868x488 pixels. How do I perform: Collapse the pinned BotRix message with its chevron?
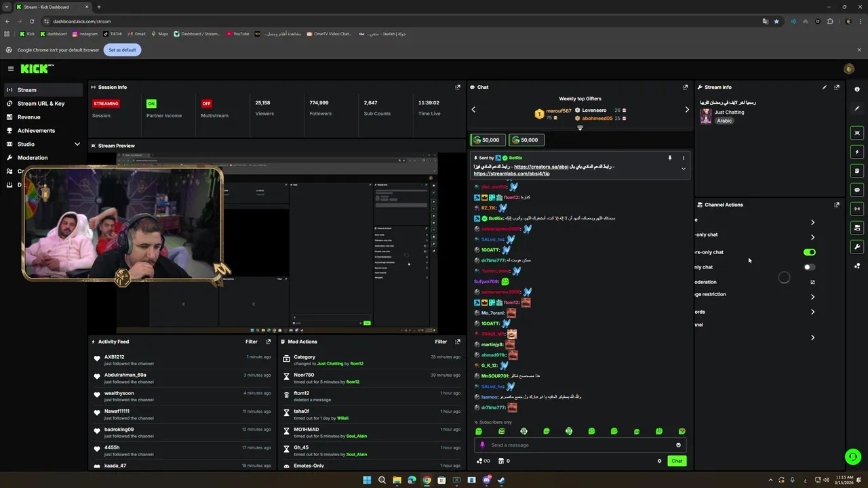pos(683,169)
